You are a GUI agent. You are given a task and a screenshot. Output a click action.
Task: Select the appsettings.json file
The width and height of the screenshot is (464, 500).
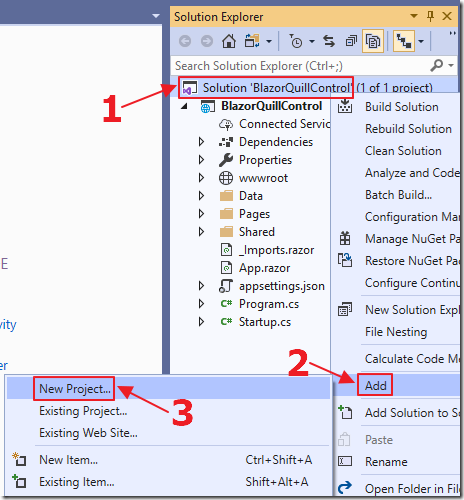(x=282, y=286)
